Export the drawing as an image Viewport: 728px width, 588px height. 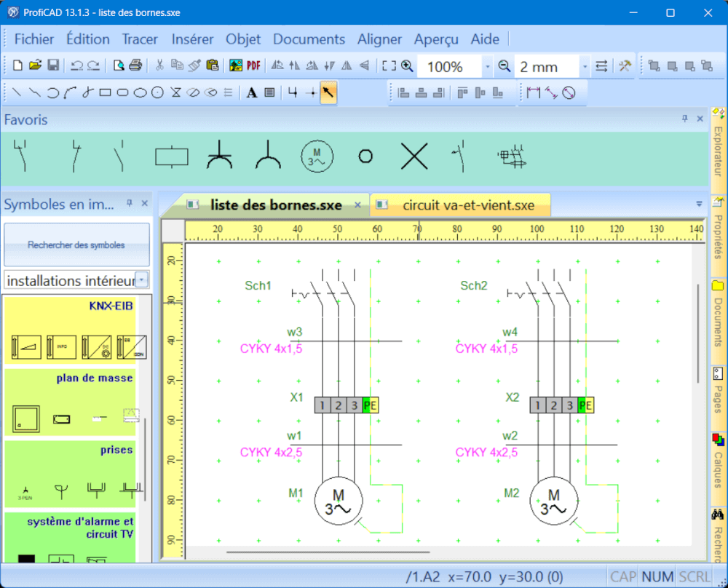pos(236,65)
